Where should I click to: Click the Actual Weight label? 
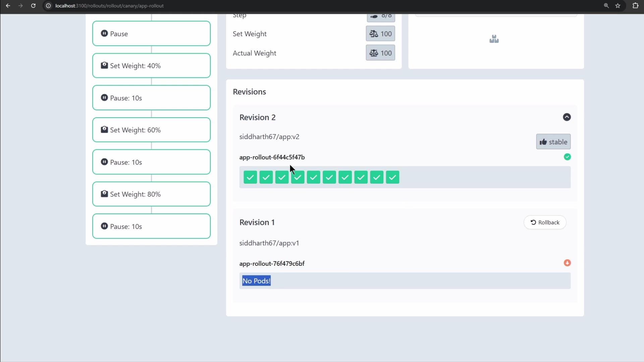coord(255,53)
